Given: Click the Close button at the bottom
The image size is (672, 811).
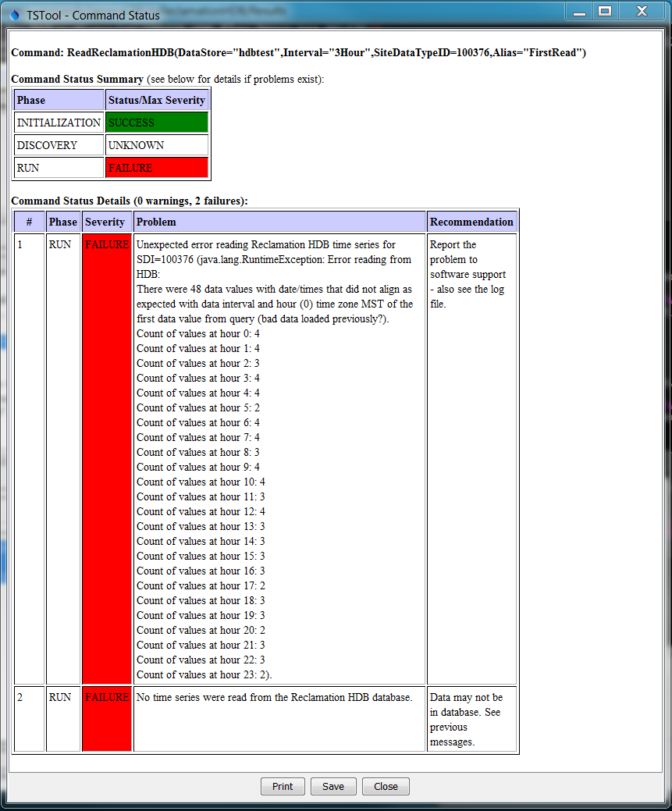Looking at the screenshot, I should click(x=385, y=786).
